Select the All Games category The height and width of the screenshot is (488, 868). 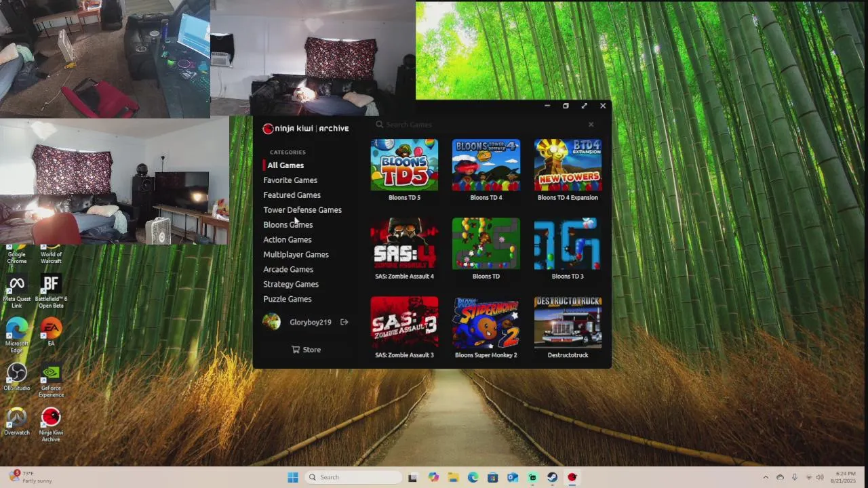(x=285, y=165)
